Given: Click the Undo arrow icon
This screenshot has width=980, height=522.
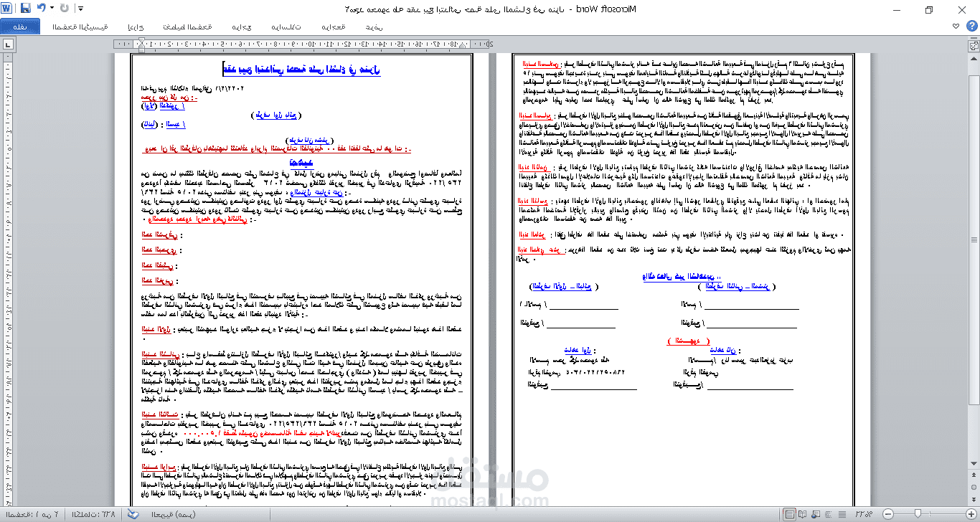Looking at the screenshot, I should pyautogui.click(x=42, y=9).
